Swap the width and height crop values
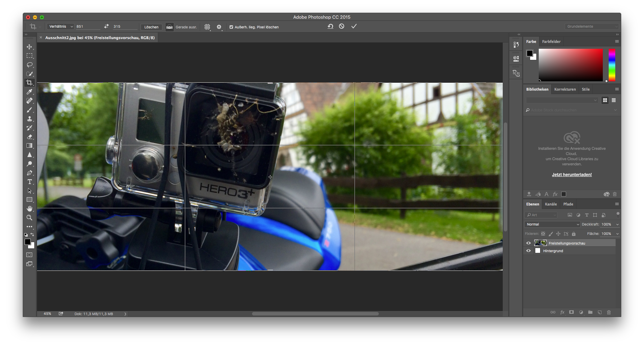The image size is (644, 348). pyautogui.click(x=106, y=26)
